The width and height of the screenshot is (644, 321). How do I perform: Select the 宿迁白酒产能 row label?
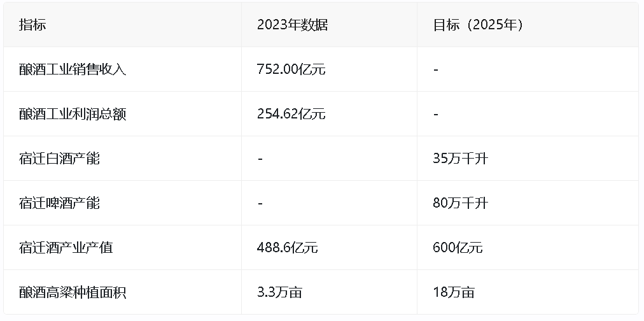[x=59, y=159]
